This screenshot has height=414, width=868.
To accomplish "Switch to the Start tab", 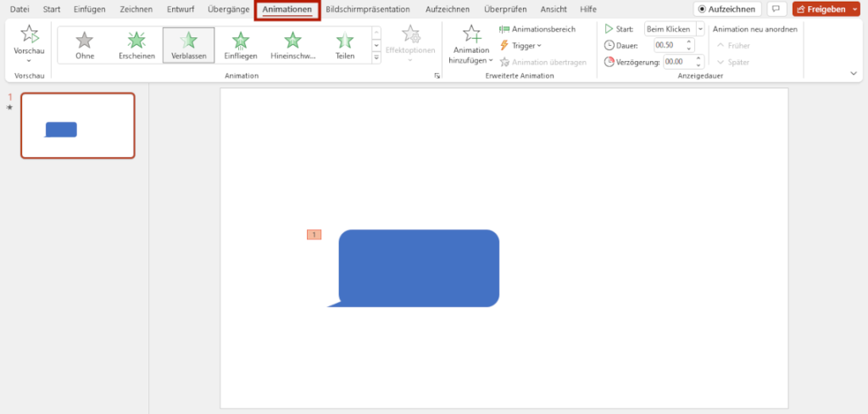I will pyautogui.click(x=52, y=9).
